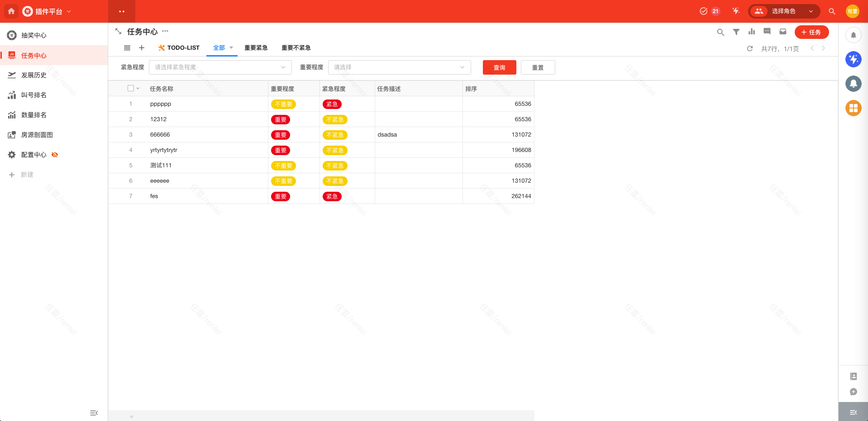The width and height of the screenshot is (868, 421).
Task: Click the home icon in top bar
Action: [x=11, y=11]
